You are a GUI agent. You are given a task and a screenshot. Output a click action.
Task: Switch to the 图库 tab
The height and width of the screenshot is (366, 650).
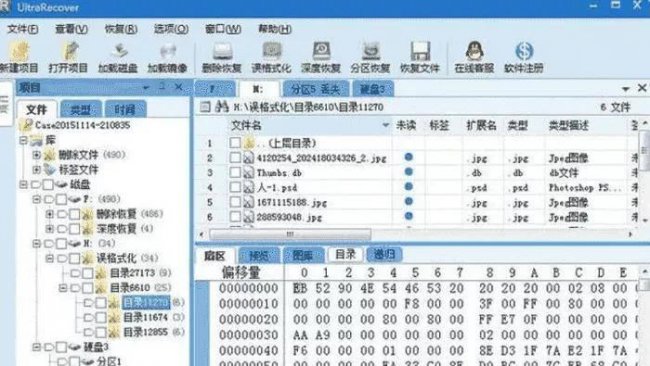tap(303, 255)
